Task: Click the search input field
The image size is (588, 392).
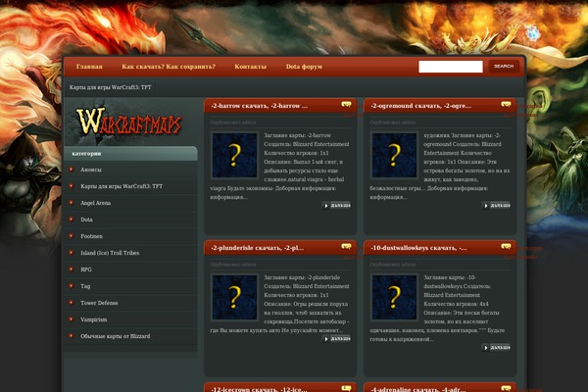Action: (451, 67)
